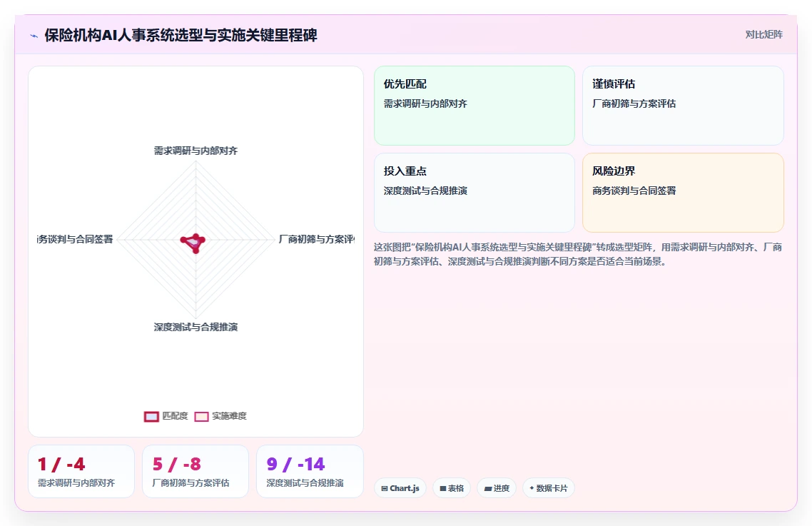Image resolution: width=812 pixels, height=526 pixels.
Task: Click 厂商初筛与方案评估 text in 谨慎评估 card
Action: click(634, 103)
